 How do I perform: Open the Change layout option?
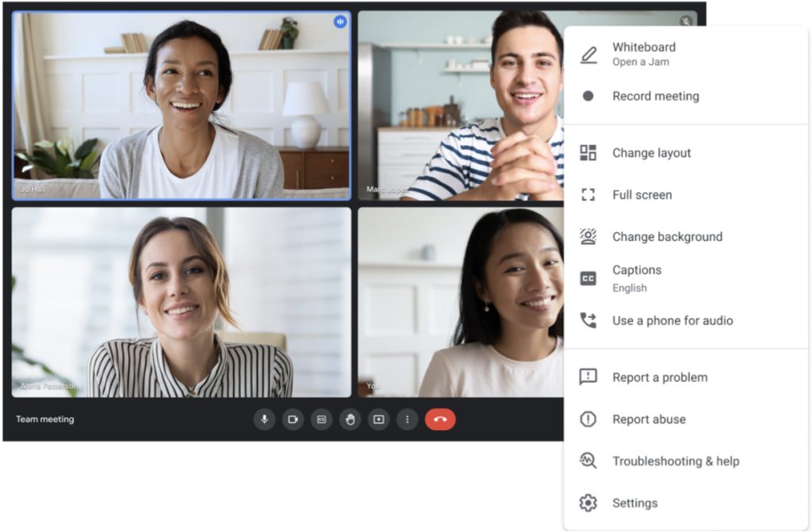click(652, 153)
